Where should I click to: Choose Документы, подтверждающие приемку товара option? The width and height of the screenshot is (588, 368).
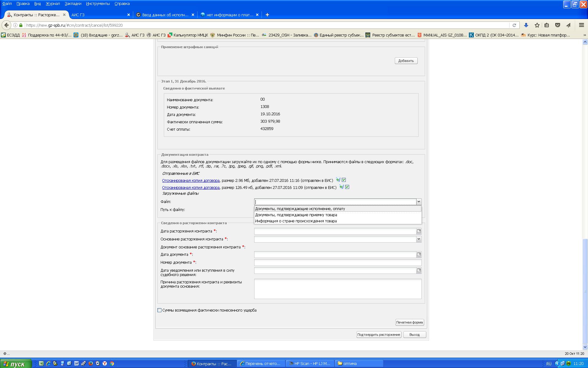tap(296, 215)
